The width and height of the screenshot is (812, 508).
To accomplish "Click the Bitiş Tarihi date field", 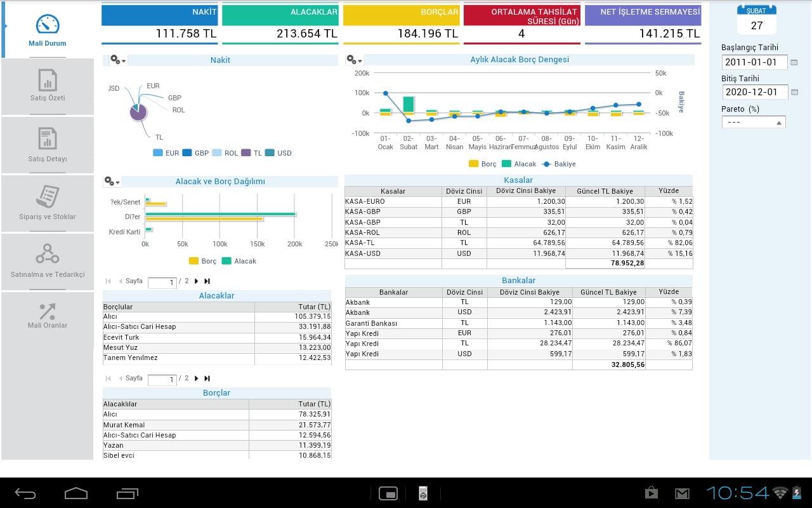I will point(754,92).
